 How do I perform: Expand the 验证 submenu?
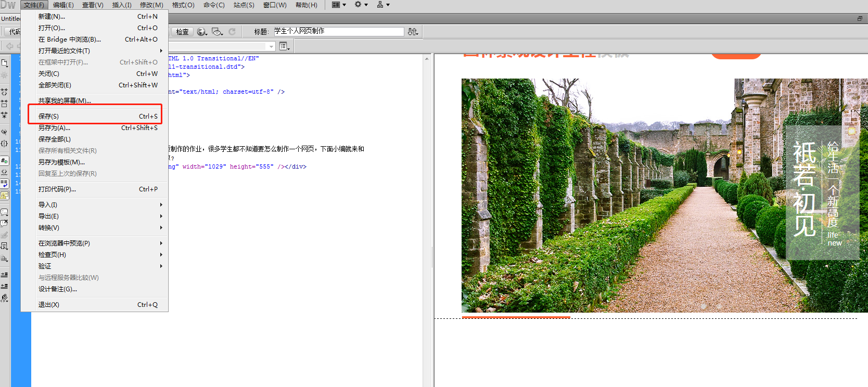tap(94, 266)
